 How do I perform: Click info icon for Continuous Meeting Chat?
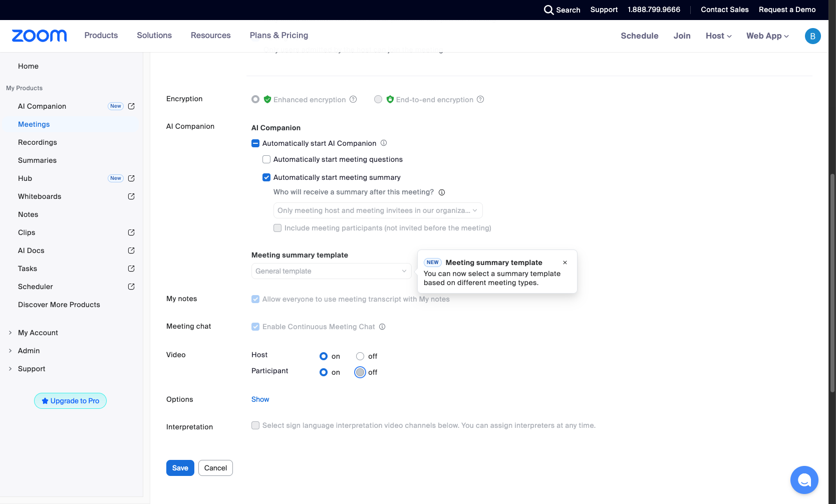pyautogui.click(x=382, y=327)
